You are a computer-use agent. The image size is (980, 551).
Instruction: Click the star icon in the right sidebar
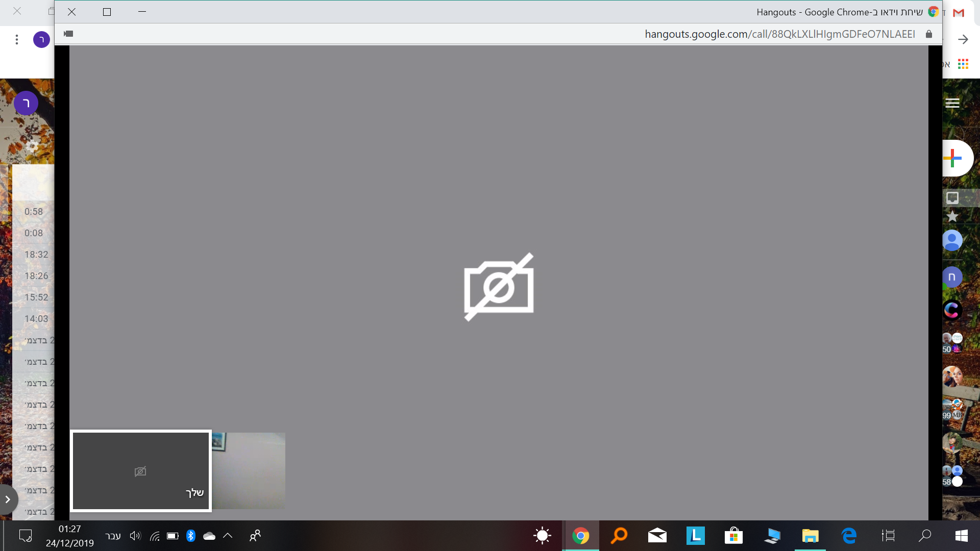tap(952, 216)
